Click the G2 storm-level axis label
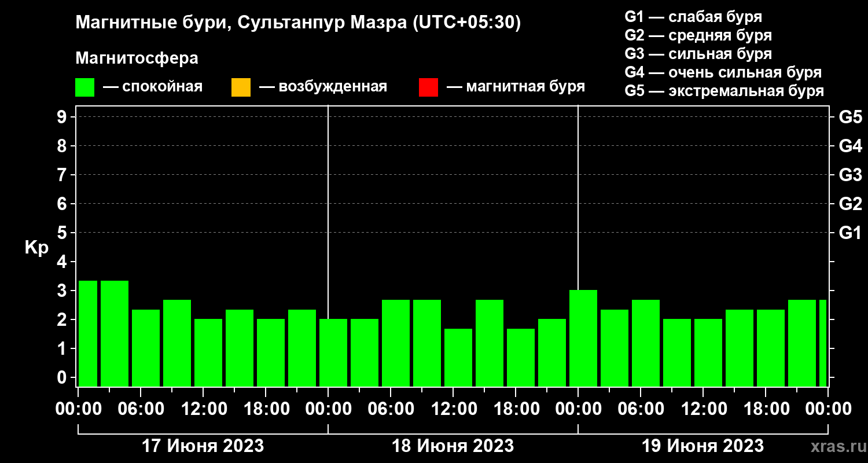The height and width of the screenshot is (463, 868). [x=850, y=204]
